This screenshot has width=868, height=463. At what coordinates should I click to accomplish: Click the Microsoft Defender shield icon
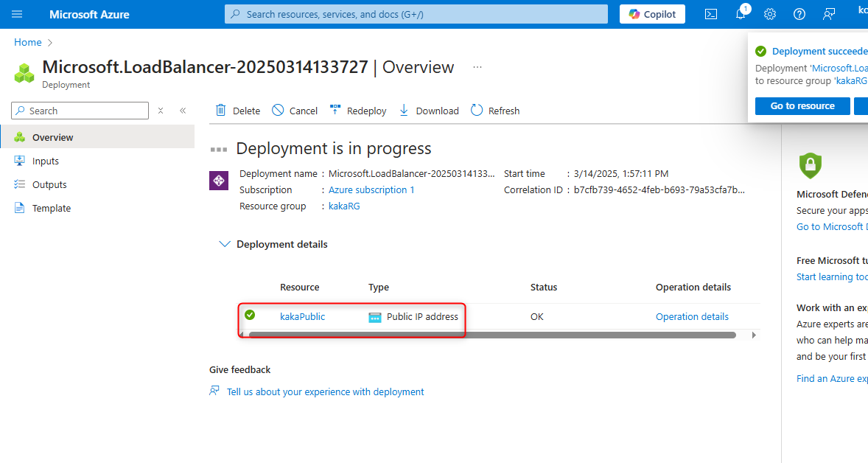tap(811, 166)
